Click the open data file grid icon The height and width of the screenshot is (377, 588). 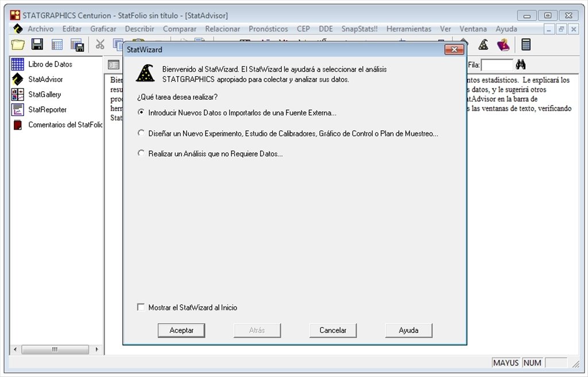pos(57,45)
